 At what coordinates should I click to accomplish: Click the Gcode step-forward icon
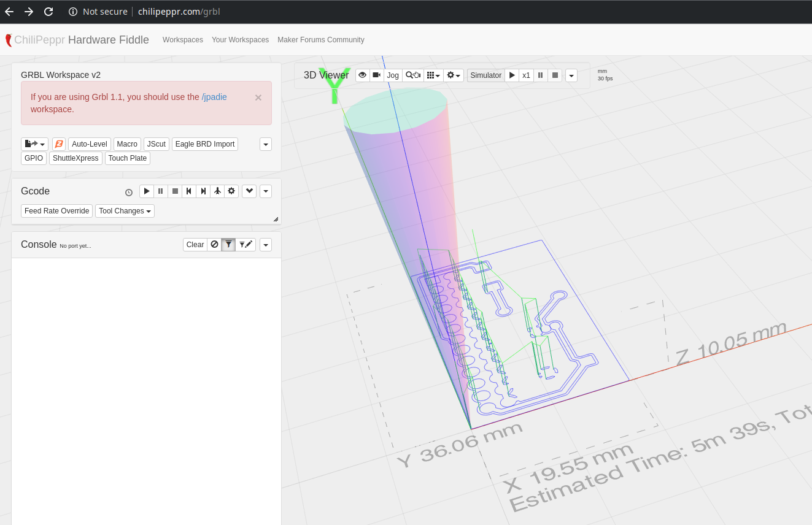pos(203,191)
